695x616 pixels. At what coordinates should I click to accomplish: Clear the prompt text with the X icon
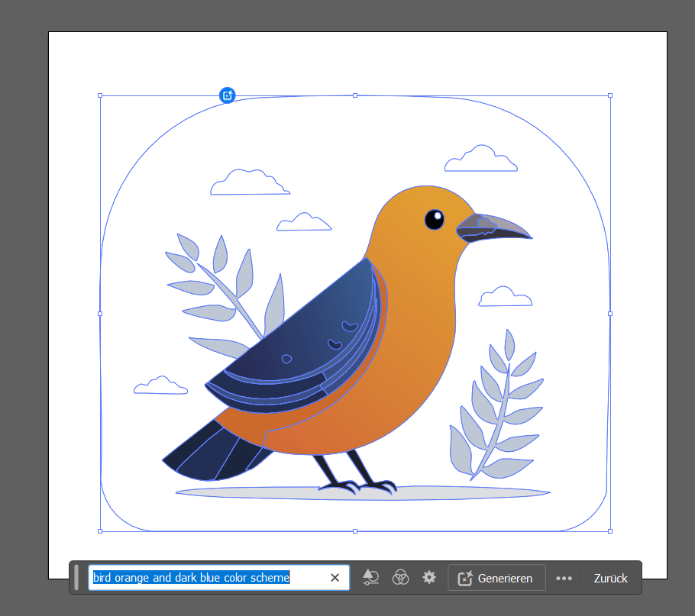point(335,578)
